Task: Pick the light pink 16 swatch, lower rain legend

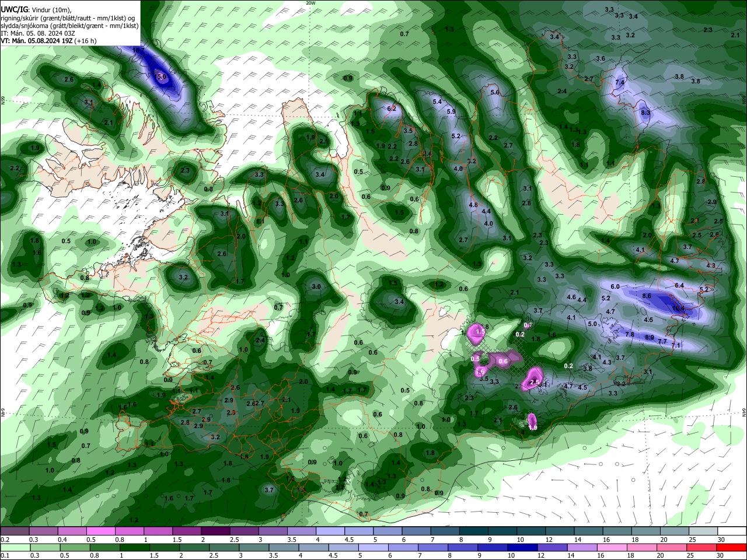Action: pos(611,547)
